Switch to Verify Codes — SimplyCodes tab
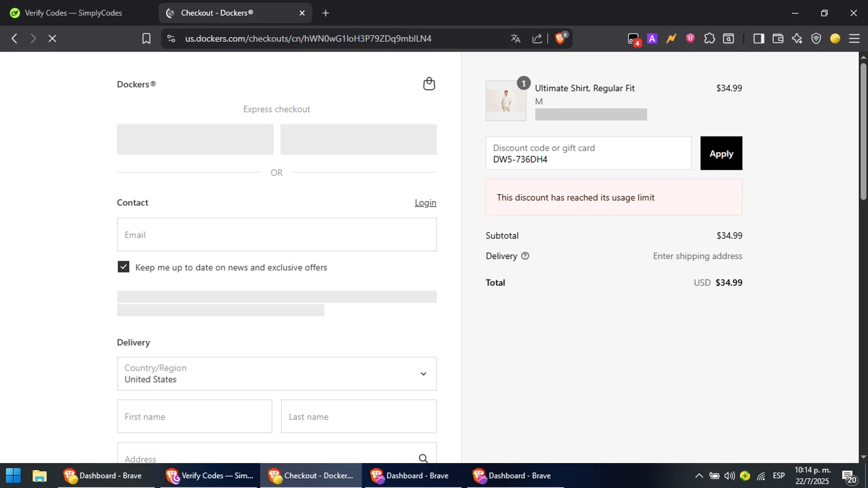Image resolution: width=868 pixels, height=488 pixels. coord(79,13)
